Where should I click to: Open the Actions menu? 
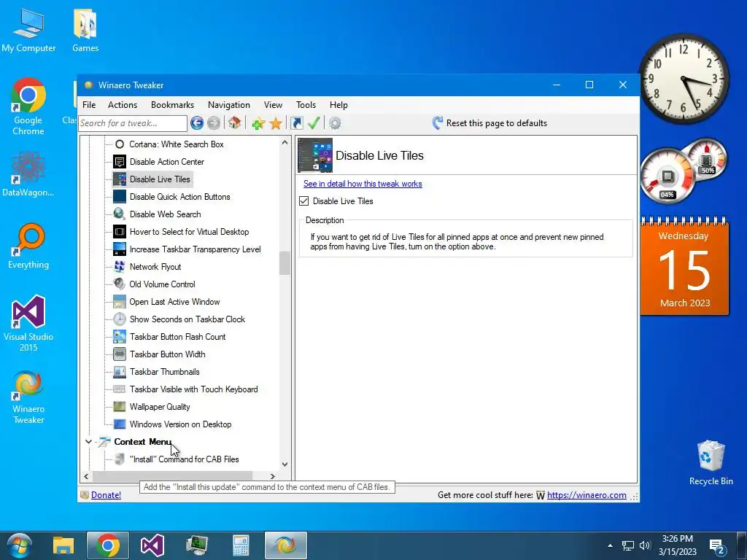[123, 105]
